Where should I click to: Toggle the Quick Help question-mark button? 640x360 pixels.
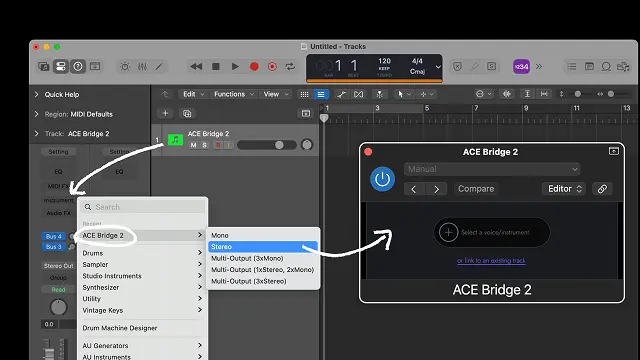(78, 67)
